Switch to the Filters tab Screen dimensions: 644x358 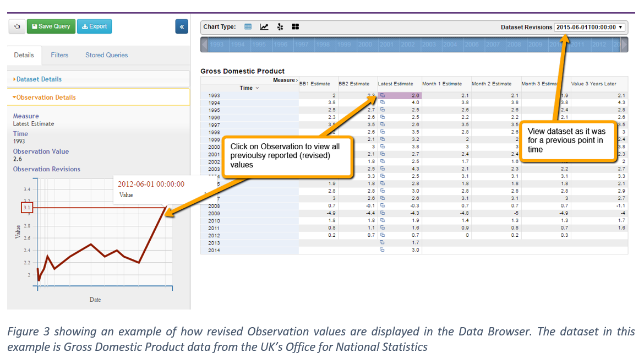pyautogui.click(x=59, y=55)
